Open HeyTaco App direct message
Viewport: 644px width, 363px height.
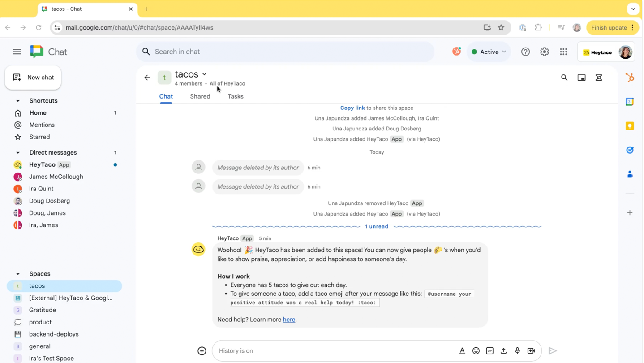[x=64, y=165]
